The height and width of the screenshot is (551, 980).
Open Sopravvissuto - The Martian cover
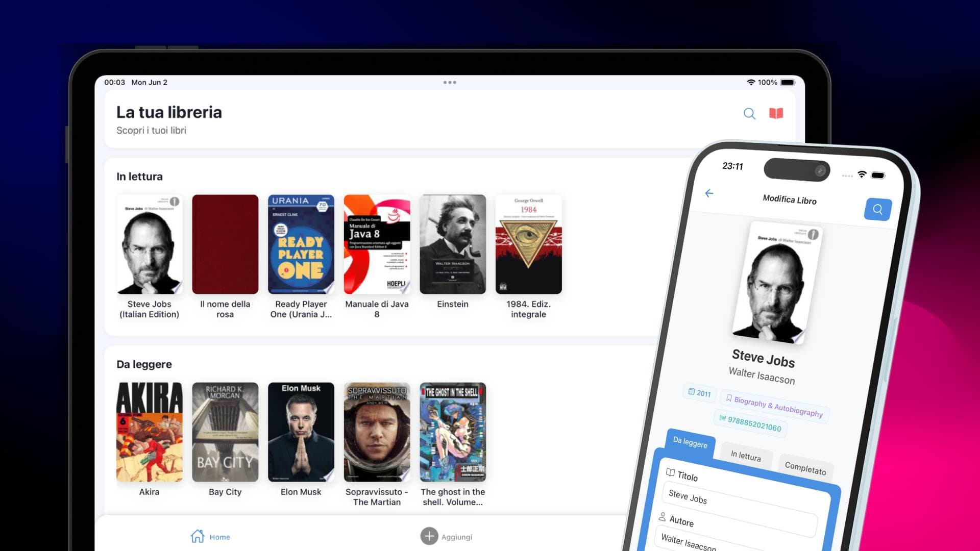(377, 432)
